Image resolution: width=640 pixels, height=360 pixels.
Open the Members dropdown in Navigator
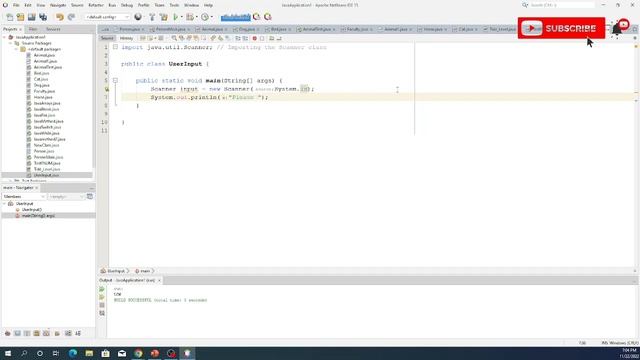pyautogui.click(x=24, y=197)
